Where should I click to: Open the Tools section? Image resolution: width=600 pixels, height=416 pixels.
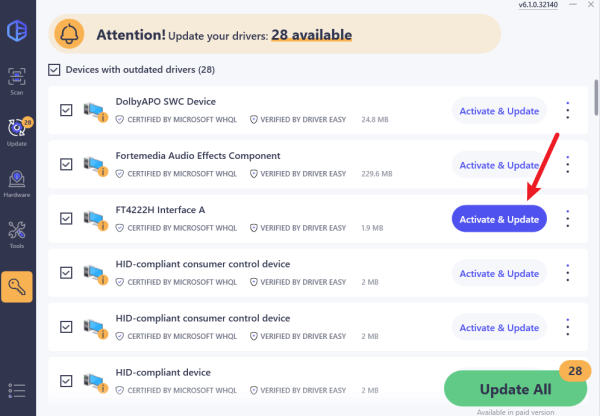(x=17, y=237)
